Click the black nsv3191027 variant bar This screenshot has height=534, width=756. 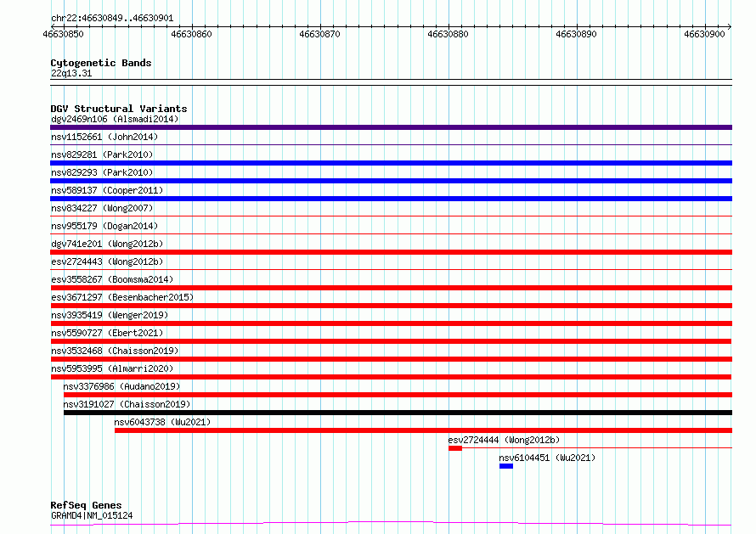point(398,413)
